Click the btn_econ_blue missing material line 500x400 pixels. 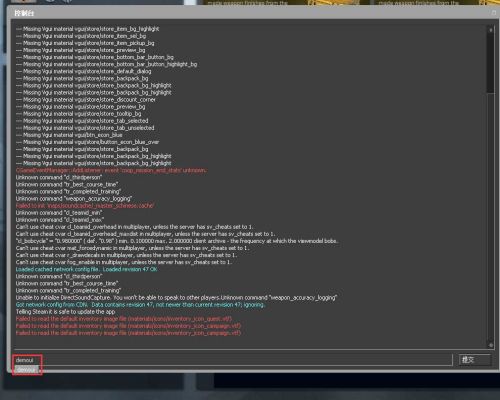click(69, 135)
